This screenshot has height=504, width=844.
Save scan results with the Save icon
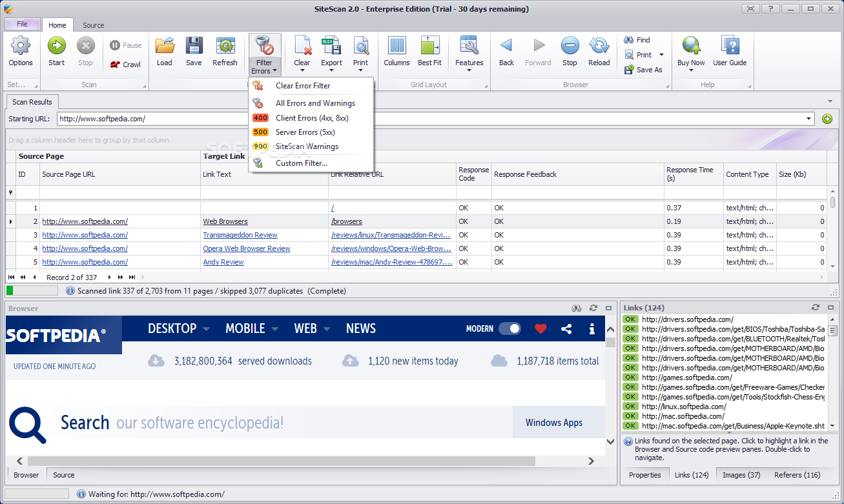[x=194, y=52]
